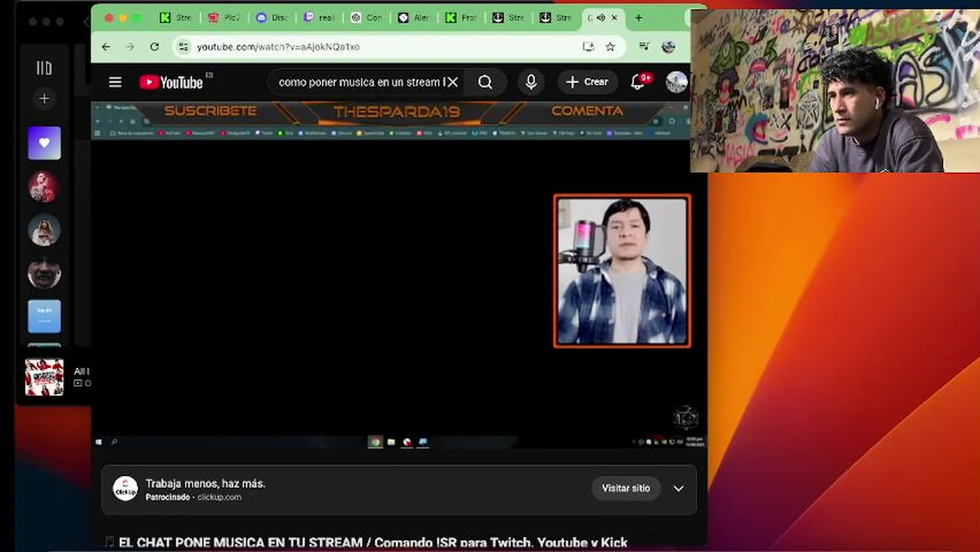Image resolution: width=980 pixels, height=552 pixels.
Task: Switch to the first Kick 'Stre' tab
Action: (176, 18)
